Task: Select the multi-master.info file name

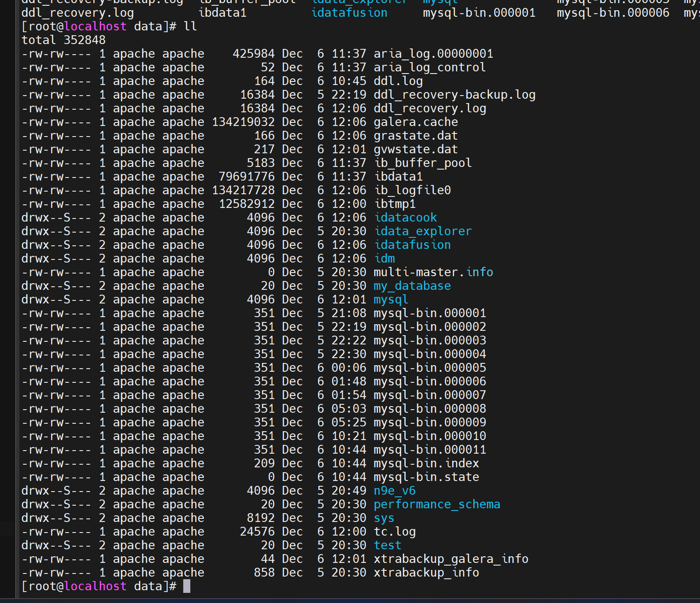Action: point(433,272)
